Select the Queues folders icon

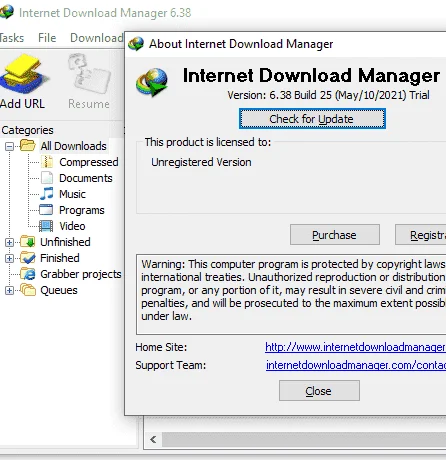tap(27, 290)
